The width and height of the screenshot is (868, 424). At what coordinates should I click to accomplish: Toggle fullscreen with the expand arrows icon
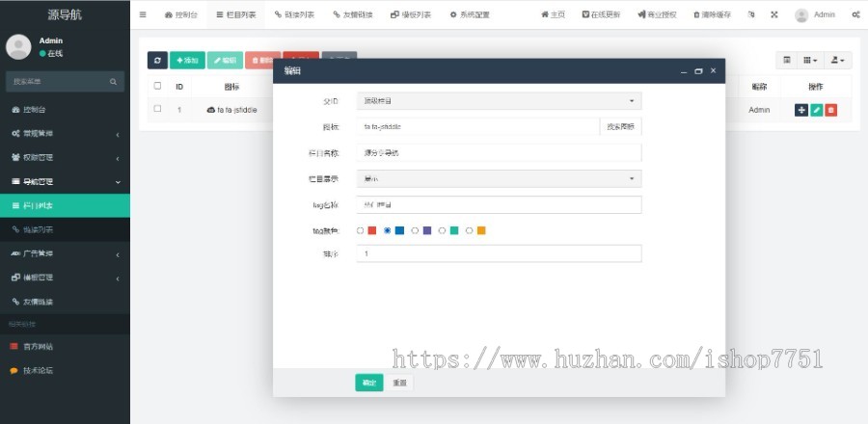773,14
